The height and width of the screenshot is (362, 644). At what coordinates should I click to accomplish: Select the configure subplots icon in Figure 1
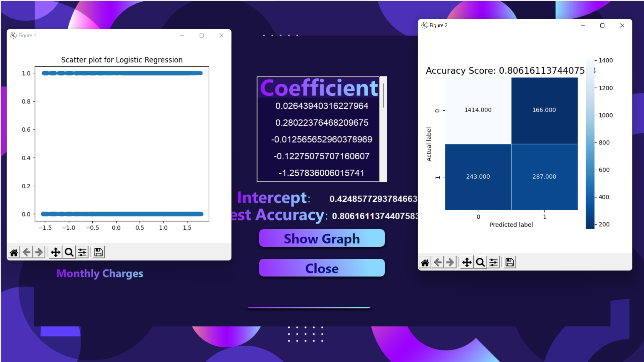[84, 252]
